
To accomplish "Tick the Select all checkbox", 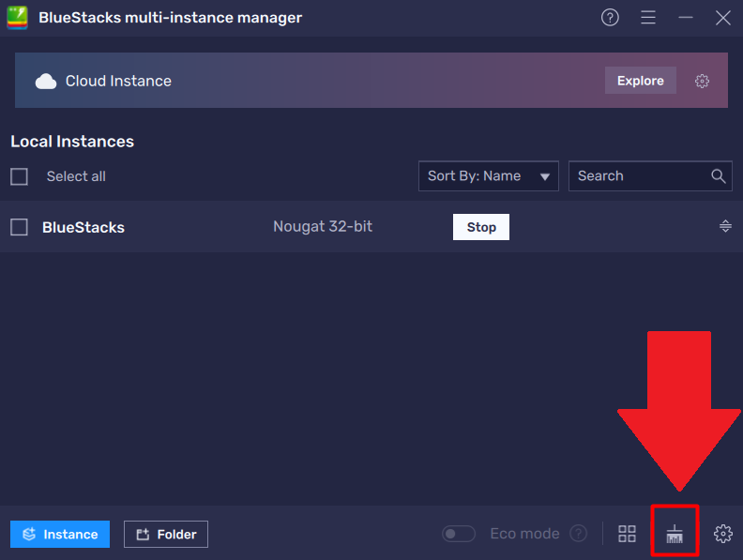I will [x=19, y=176].
